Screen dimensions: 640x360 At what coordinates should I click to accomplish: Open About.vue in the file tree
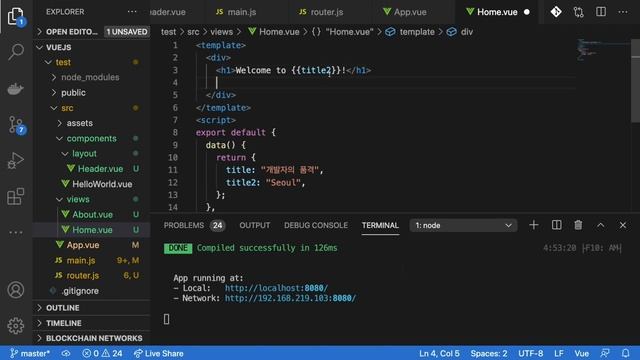(91, 214)
